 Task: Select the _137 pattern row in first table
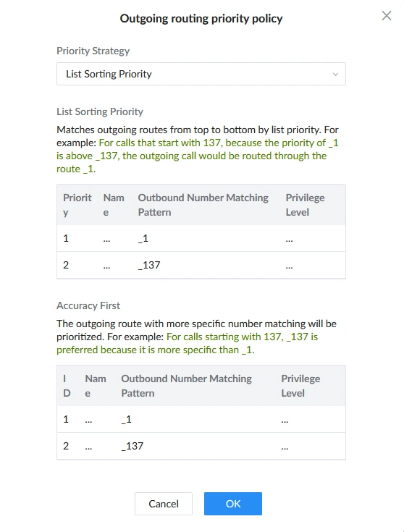201,265
